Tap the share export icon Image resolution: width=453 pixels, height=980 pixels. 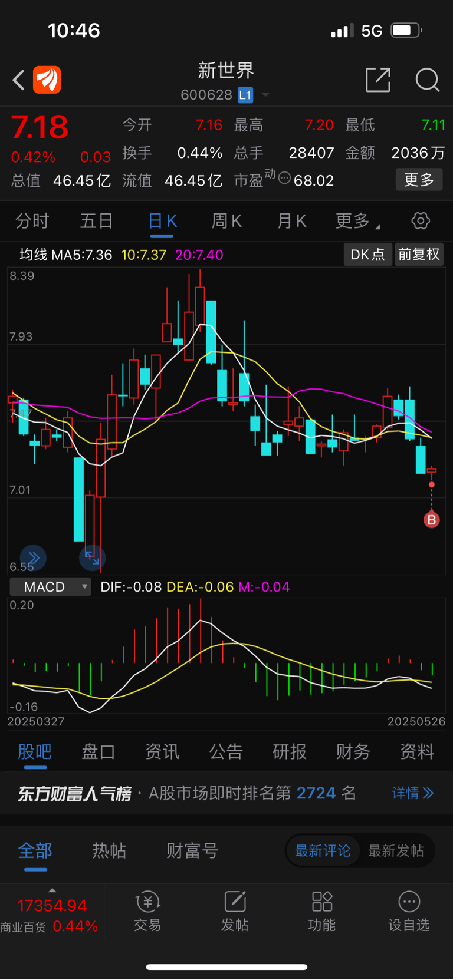click(378, 80)
